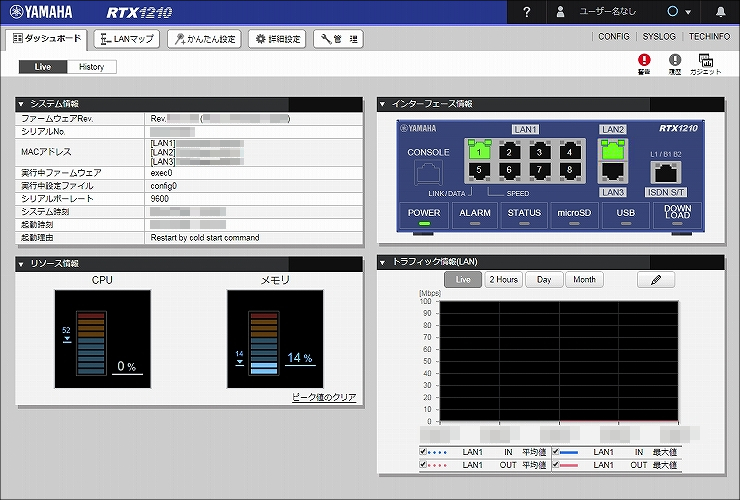Image resolution: width=740 pixels, height=500 pixels.
Task: Click the exec0 value
Action: 161,173
